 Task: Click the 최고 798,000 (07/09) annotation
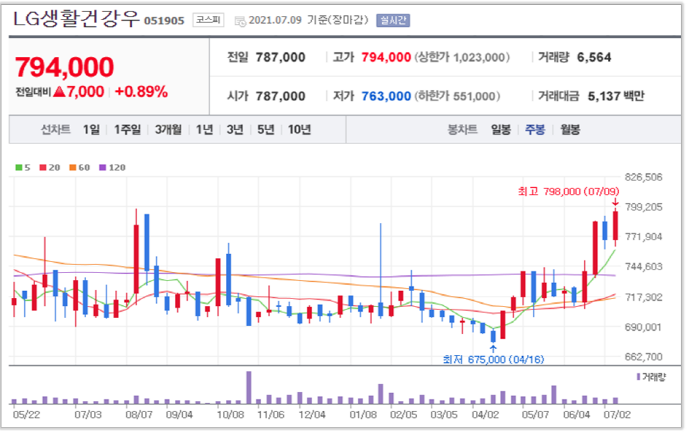pos(568,191)
